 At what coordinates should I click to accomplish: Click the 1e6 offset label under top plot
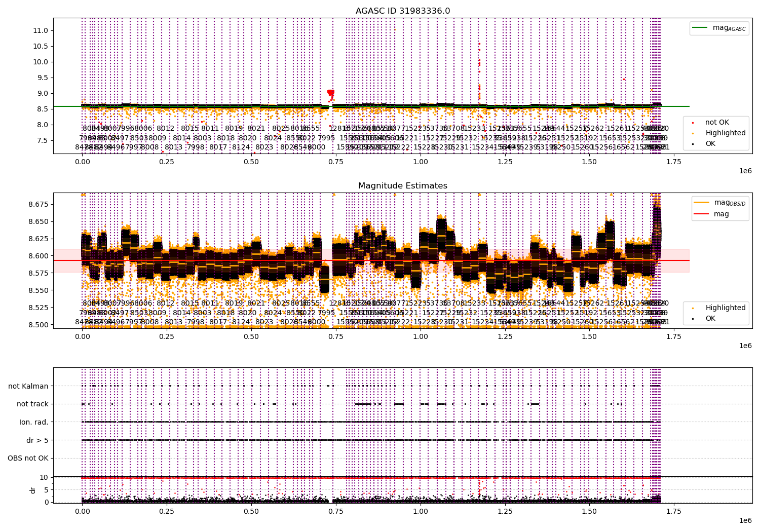pos(745,171)
